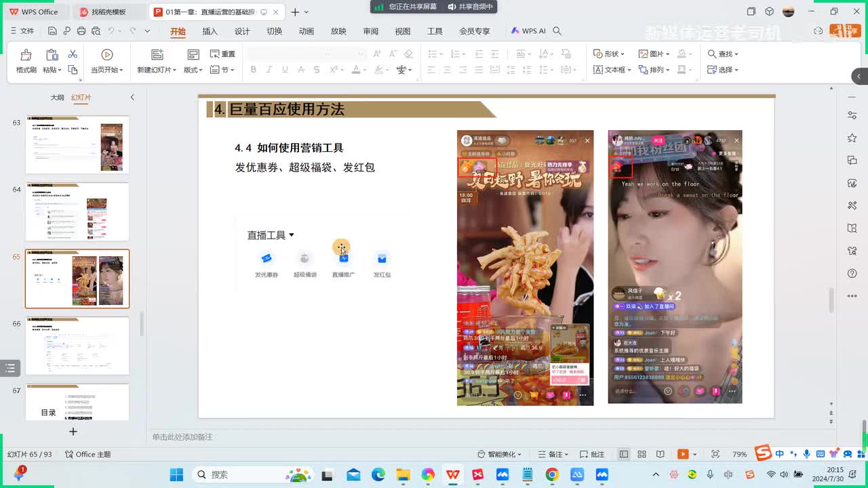Click the Windows Start button
Image resolution: width=868 pixels, height=488 pixels.
176,474
